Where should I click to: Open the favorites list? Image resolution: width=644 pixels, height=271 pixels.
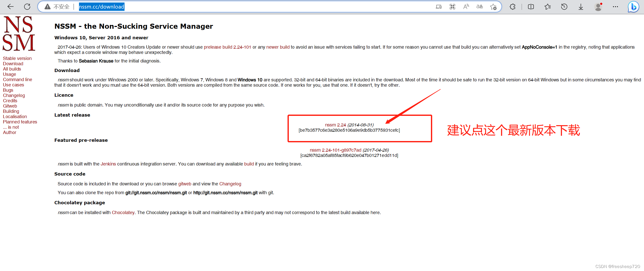coord(547,7)
